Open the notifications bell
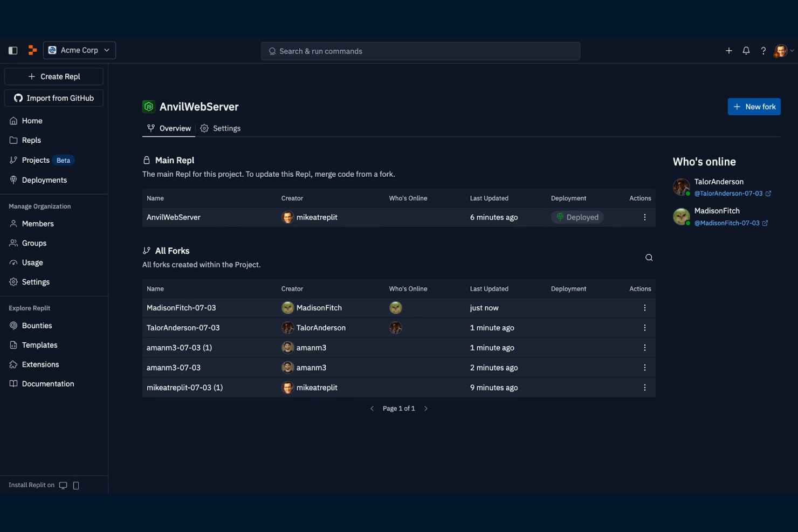Image resolution: width=798 pixels, height=532 pixels. click(746, 50)
